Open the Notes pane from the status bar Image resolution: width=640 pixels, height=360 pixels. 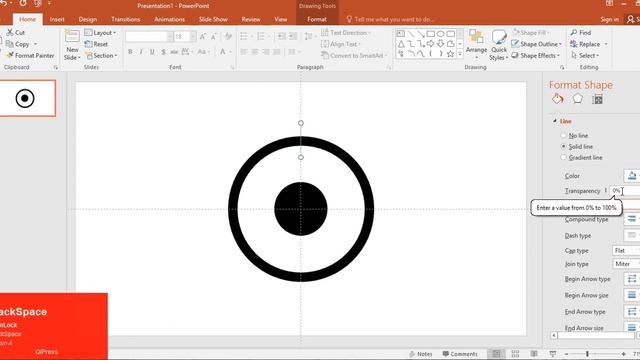pos(420,354)
